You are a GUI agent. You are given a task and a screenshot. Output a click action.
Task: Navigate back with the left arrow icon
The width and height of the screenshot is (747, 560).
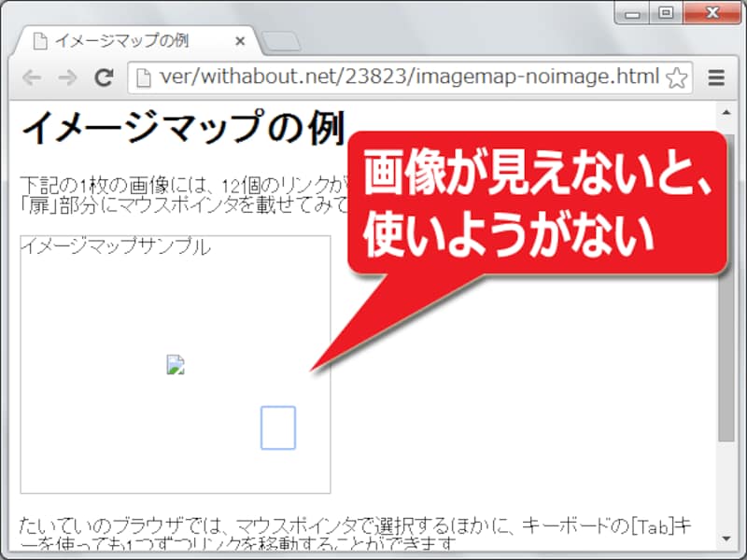[32, 79]
